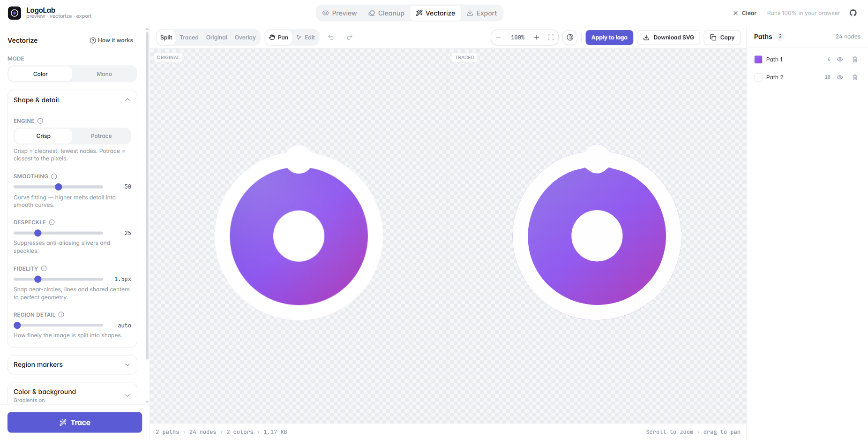Viewport: 868px width, 440px height.
Task: Select the Path 2 row label
Action: (775, 77)
